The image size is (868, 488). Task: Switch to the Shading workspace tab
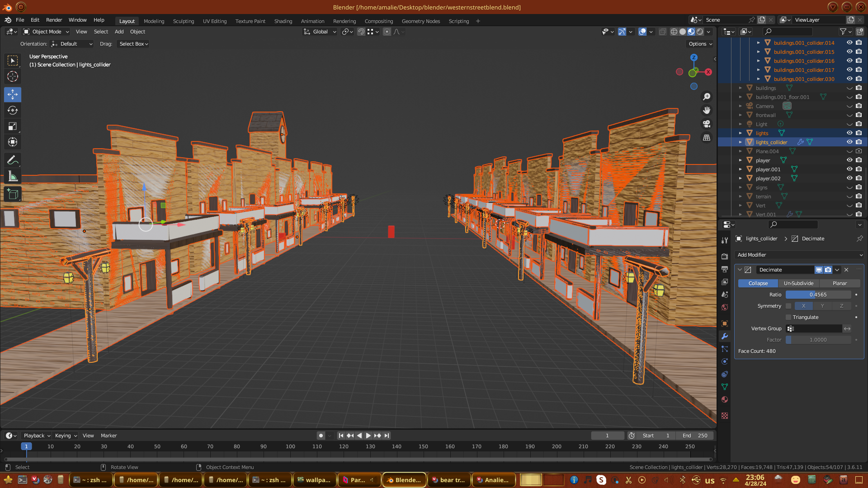pos(283,21)
